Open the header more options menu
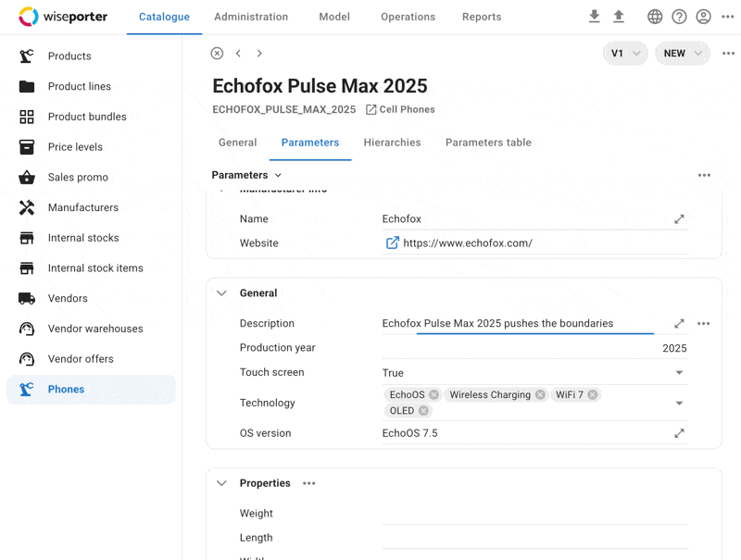 pyautogui.click(x=728, y=17)
